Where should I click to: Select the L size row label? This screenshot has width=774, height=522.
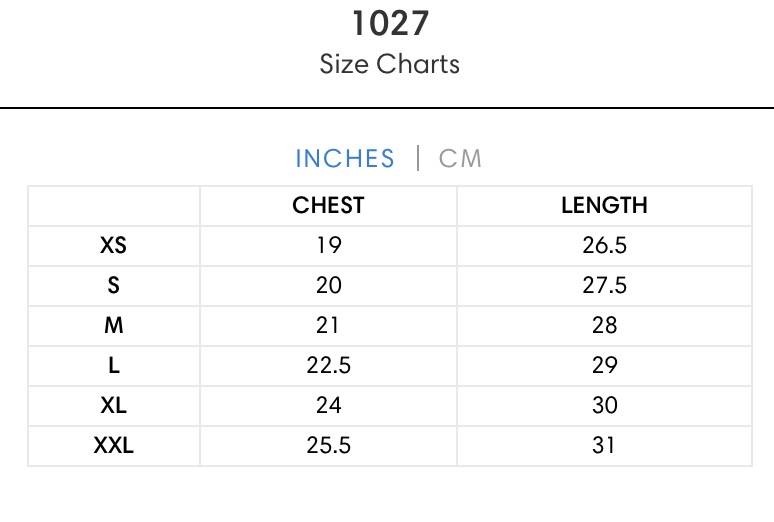click(114, 365)
